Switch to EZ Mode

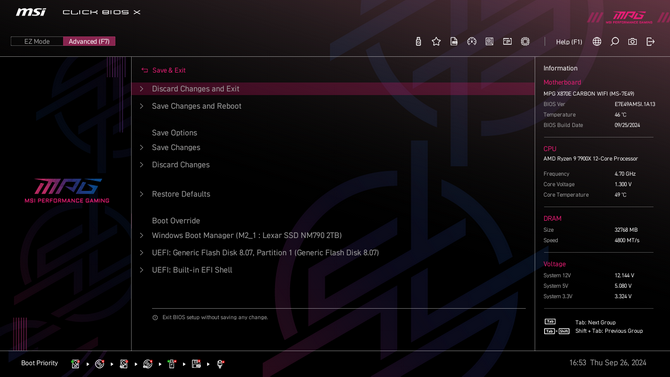(37, 41)
